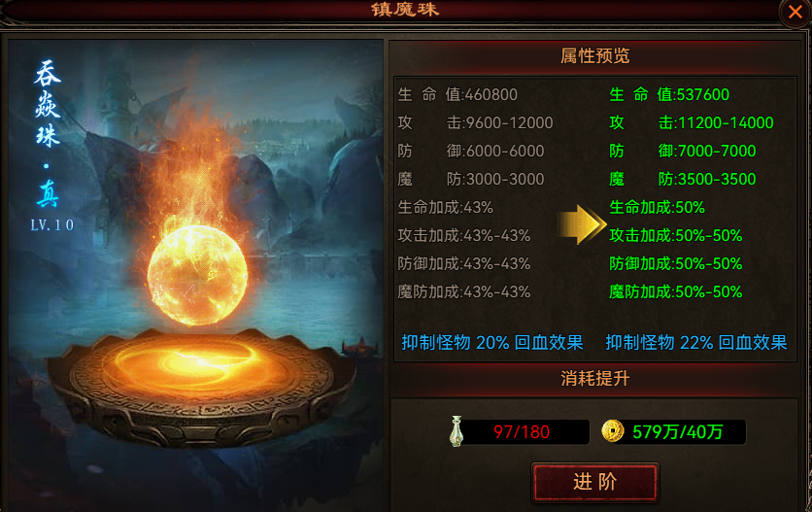Click the 97/180 material count field
The height and width of the screenshot is (512, 812).
[x=522, y=431]
